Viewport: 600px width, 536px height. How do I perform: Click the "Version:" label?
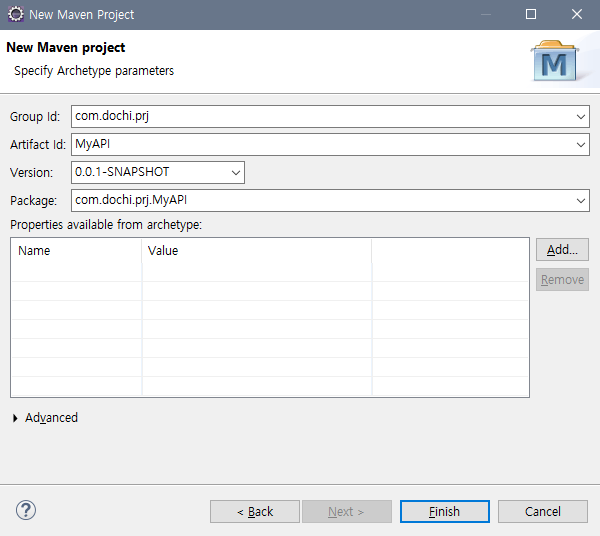point(32,173)
